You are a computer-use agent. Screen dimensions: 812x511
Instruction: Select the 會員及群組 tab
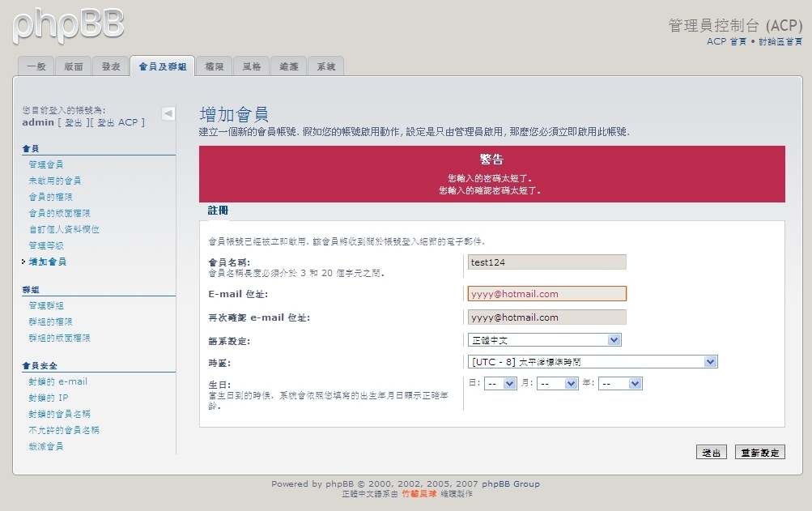(163, 66)
